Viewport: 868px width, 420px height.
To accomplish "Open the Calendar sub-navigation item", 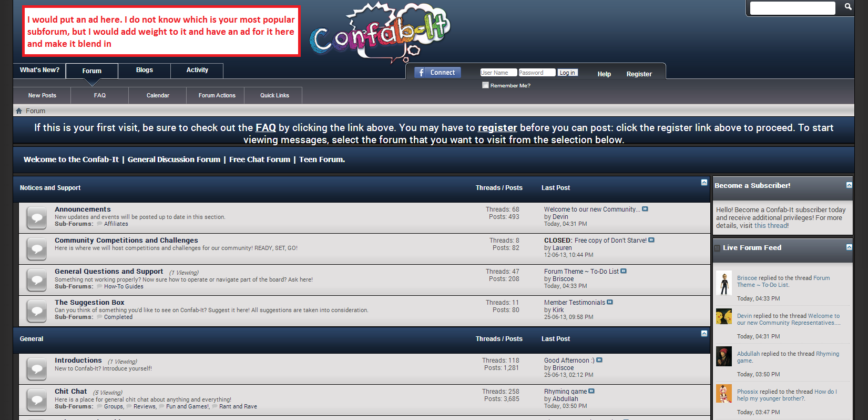I will pyautogui.click(x=158, y=95).
